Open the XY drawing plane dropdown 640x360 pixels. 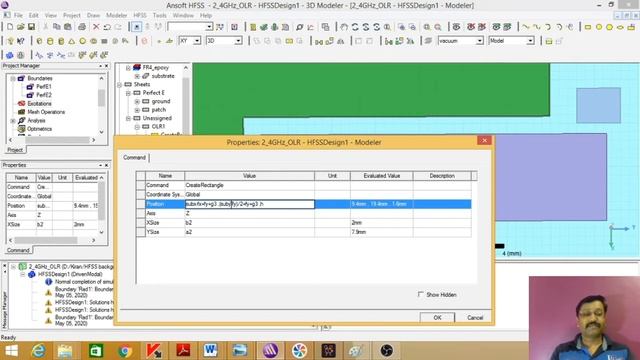197,41
